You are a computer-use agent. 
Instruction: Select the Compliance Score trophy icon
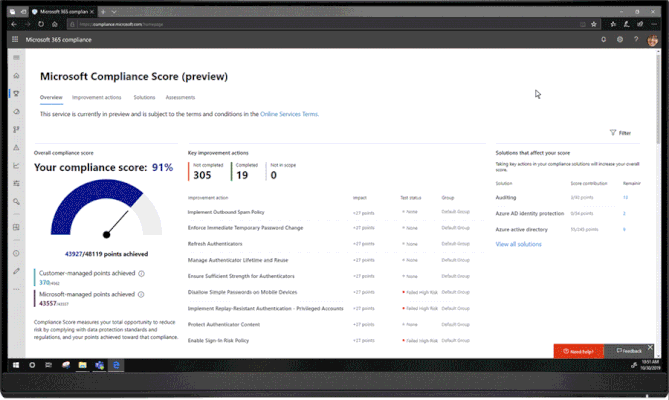click(x=16, y=93)
